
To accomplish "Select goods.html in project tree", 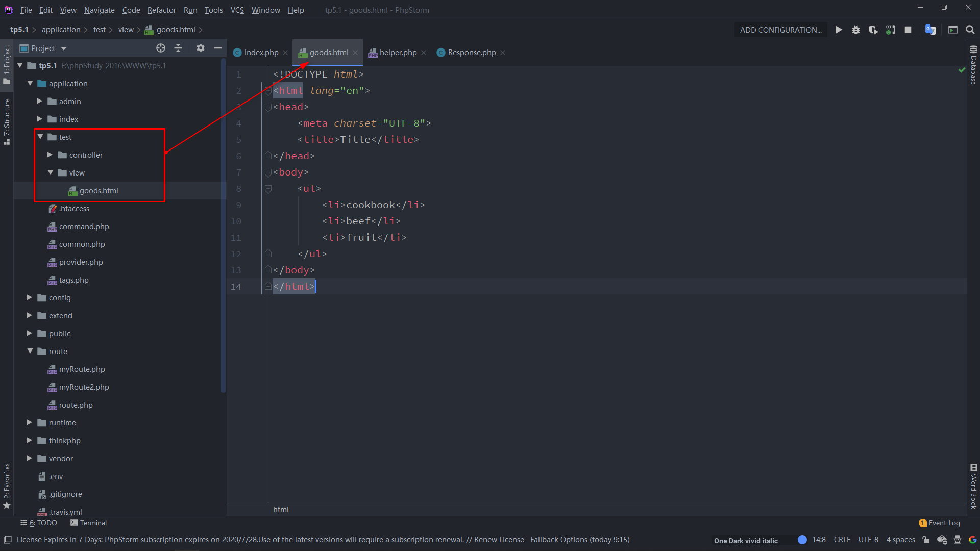I will click(99, 190).
